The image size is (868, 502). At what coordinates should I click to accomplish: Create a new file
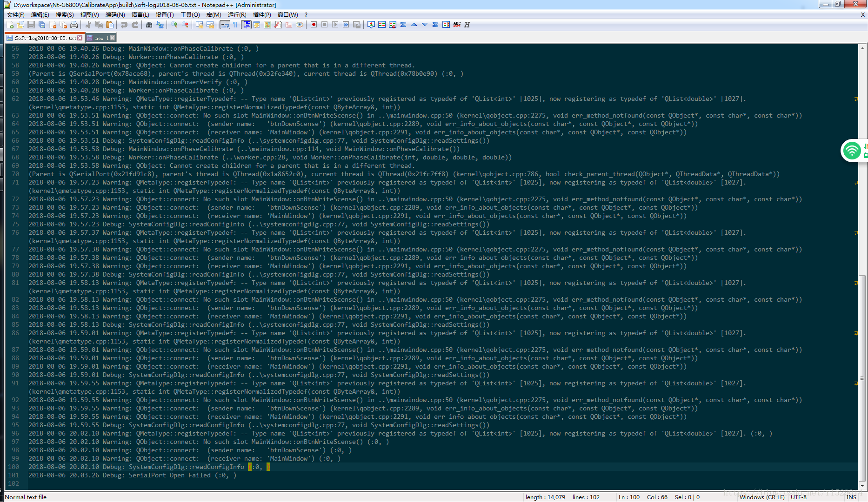pos(11,25)
